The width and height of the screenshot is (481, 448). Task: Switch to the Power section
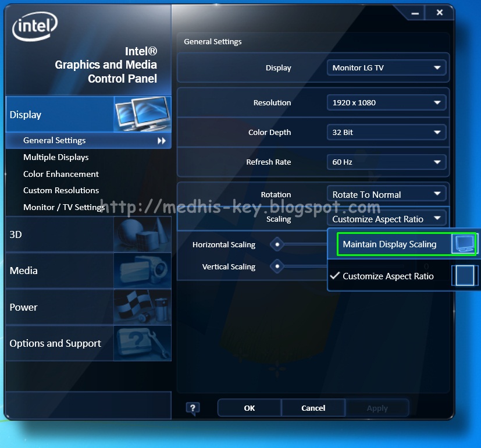pyautogui.click(x=88, y=307)
